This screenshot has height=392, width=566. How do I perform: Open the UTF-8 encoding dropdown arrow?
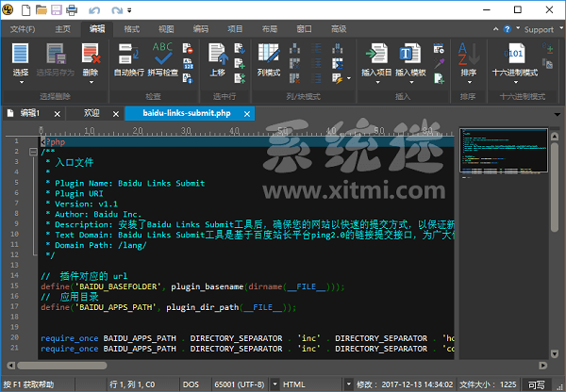pyautogui.click(x=275, y=384)
